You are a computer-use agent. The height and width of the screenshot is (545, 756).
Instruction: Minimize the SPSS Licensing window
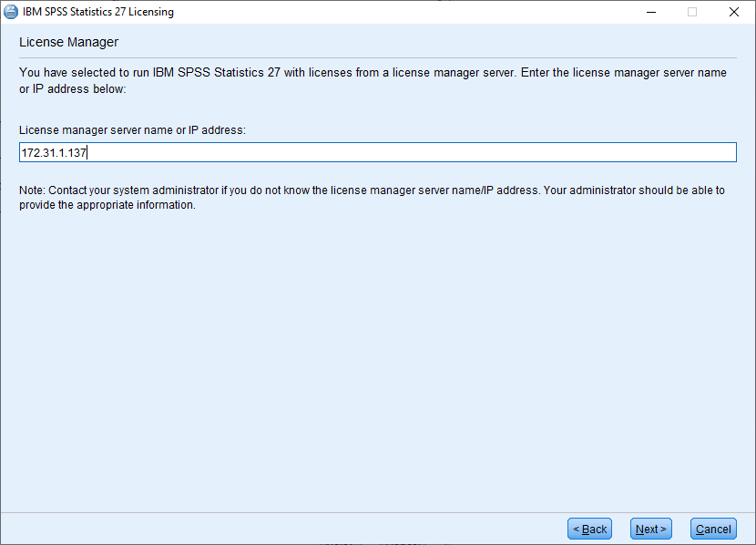pyautogui.click(x=651, y=12)
